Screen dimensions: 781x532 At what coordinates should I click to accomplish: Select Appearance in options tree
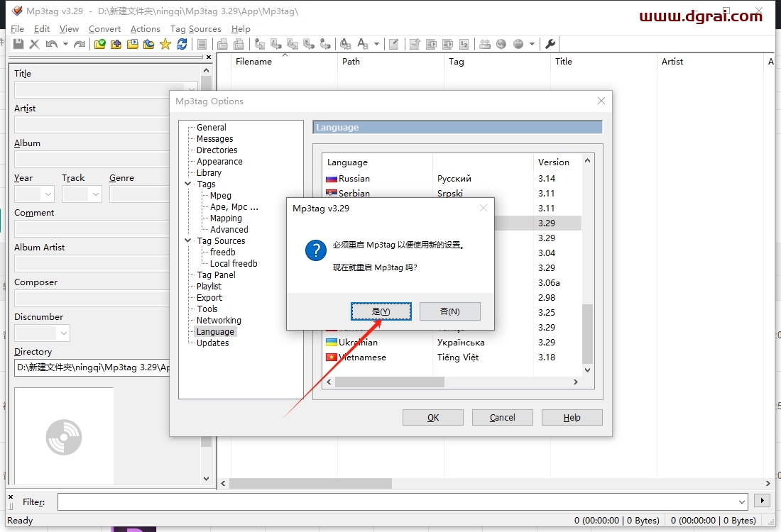tap(219, 162)
